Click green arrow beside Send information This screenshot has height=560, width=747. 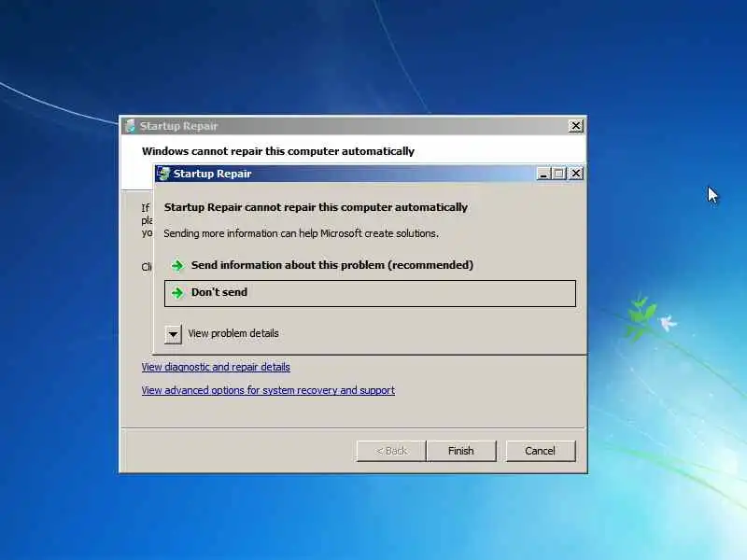(x=177, y=266)
